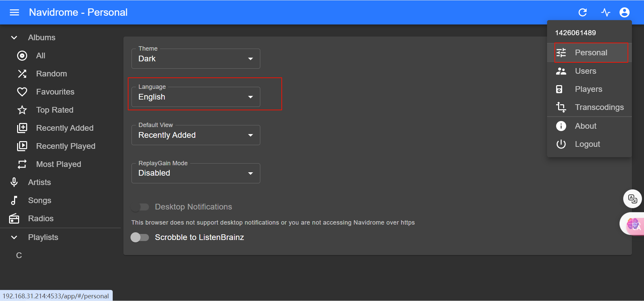Click the Favourites heart icon

pos(22,92)
